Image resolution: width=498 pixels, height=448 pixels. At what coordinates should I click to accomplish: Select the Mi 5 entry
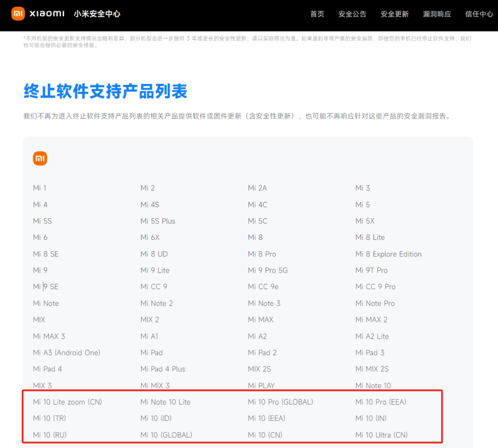click(363, 204)
